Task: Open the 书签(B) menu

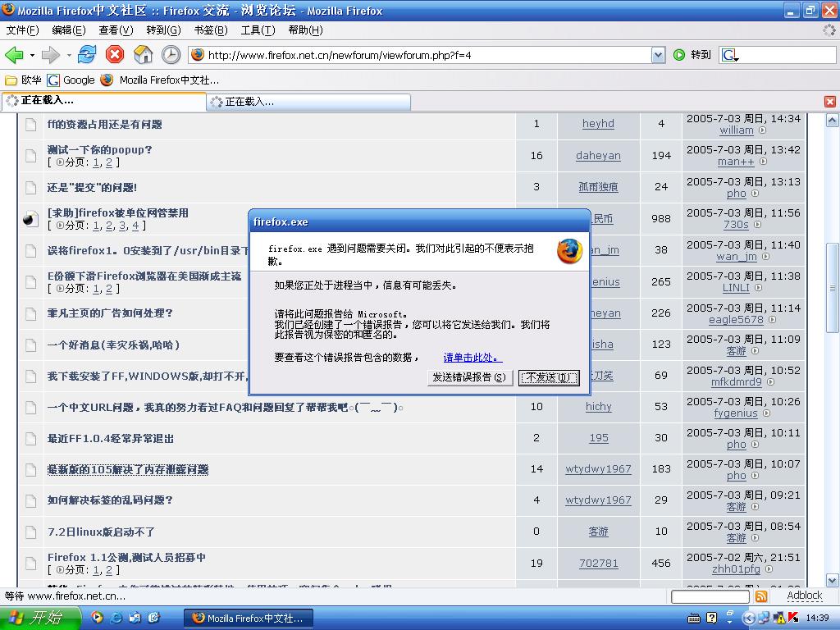Action: coord(211,30)
